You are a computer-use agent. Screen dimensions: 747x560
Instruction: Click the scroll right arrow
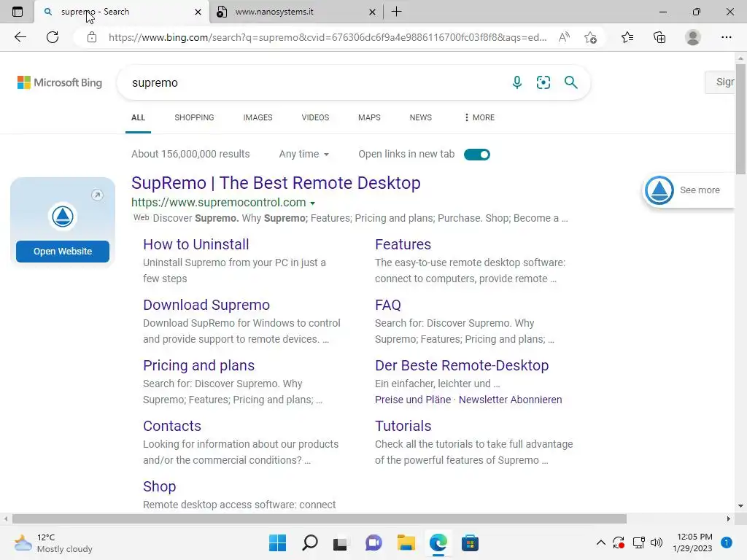tap(729, 518)
